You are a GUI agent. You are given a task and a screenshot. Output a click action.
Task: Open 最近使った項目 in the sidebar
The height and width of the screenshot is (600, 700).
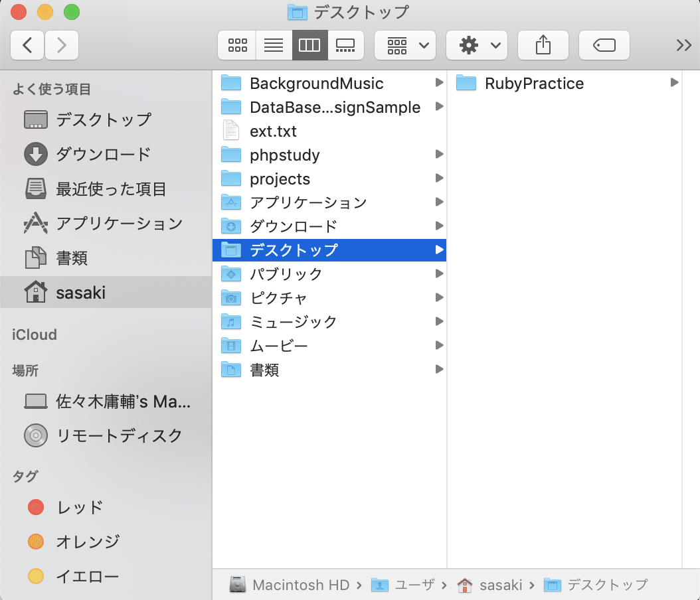pos(106,188)
